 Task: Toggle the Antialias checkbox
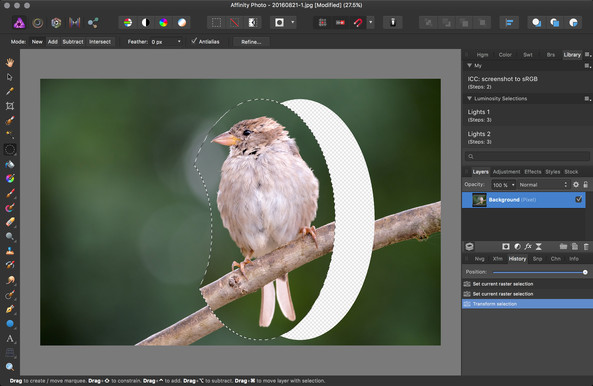[x=194, y=41]
